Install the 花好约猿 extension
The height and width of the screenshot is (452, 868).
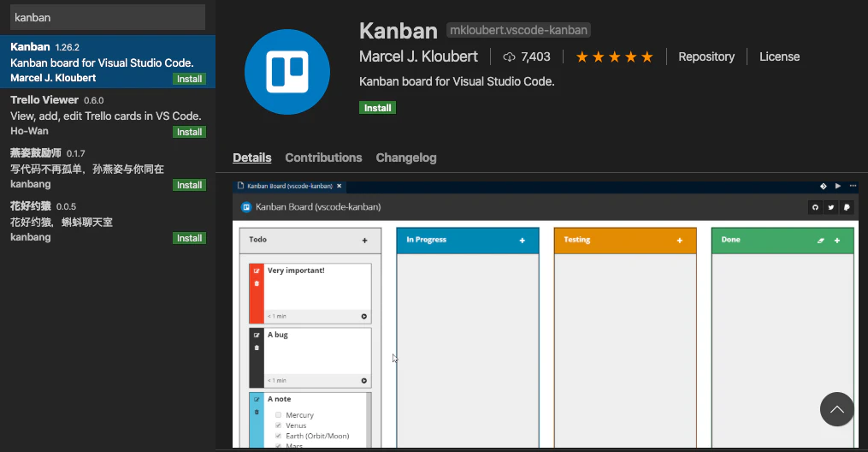coord(189,239)
